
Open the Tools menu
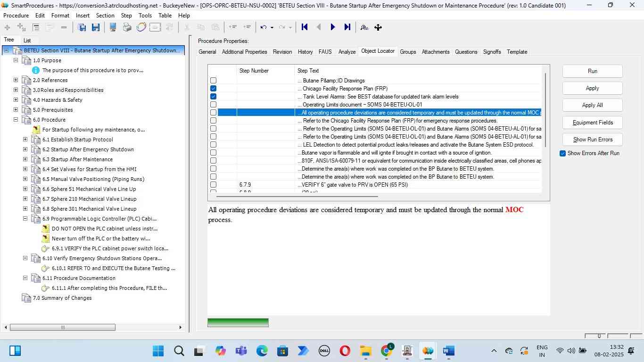pyautogui.click(x=145, y=16)
